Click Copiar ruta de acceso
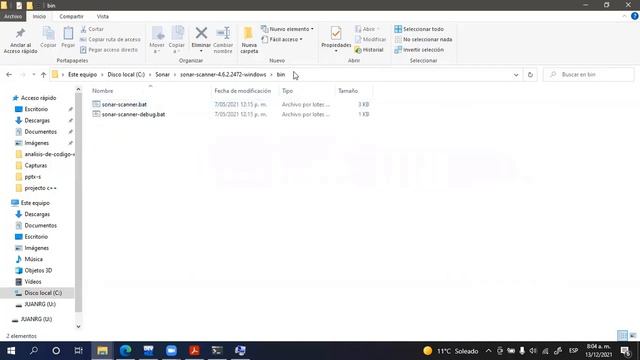The height and width of the screenshot is (360, 640). tap(110, 39)
